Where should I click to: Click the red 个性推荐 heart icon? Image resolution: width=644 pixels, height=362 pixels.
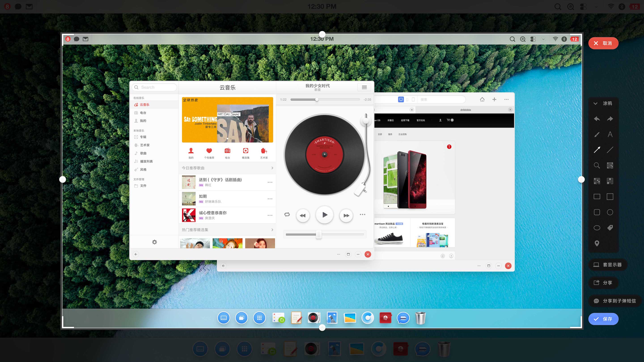(209, 151)
